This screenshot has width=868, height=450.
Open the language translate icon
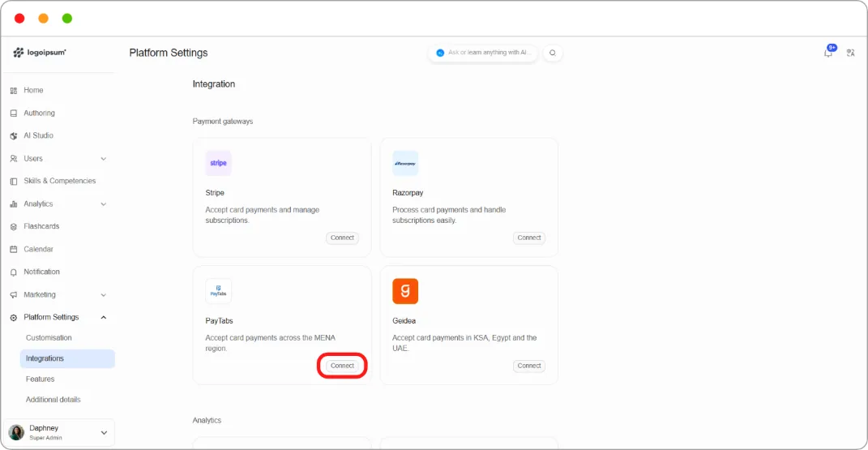[x=850, y=53]
